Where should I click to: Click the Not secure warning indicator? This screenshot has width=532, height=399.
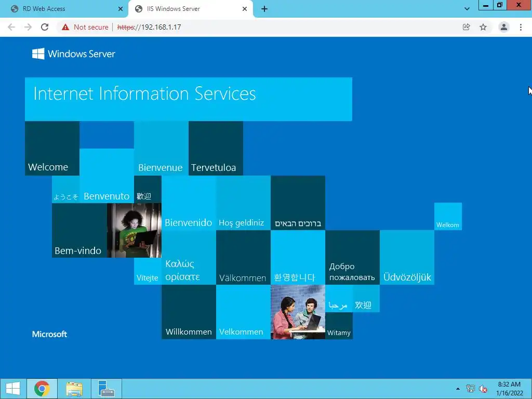click(85, 27)
